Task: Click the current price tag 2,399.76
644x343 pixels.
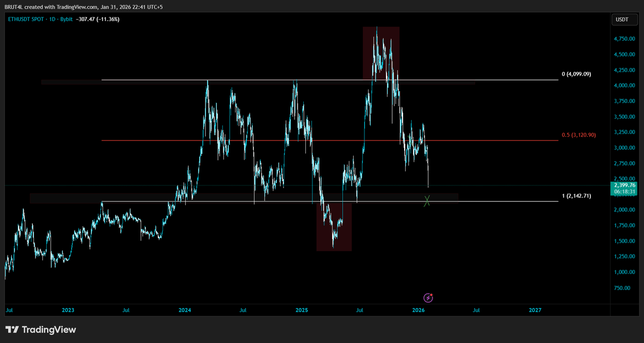Action: (x=624, y=185)
